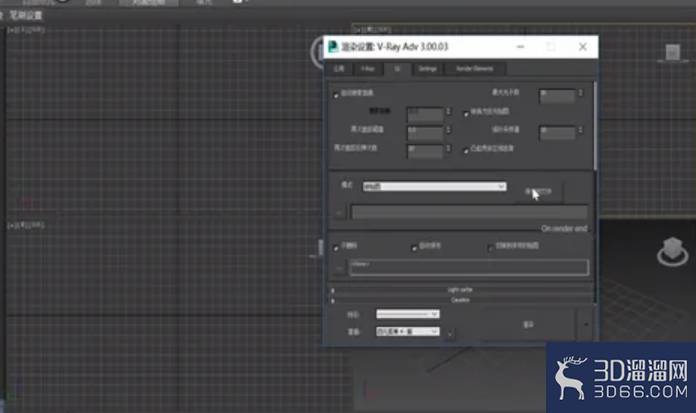The height and width of the screenshot is (413, 696).
Task: Click the search distance value field
Action: click(425, 114)
